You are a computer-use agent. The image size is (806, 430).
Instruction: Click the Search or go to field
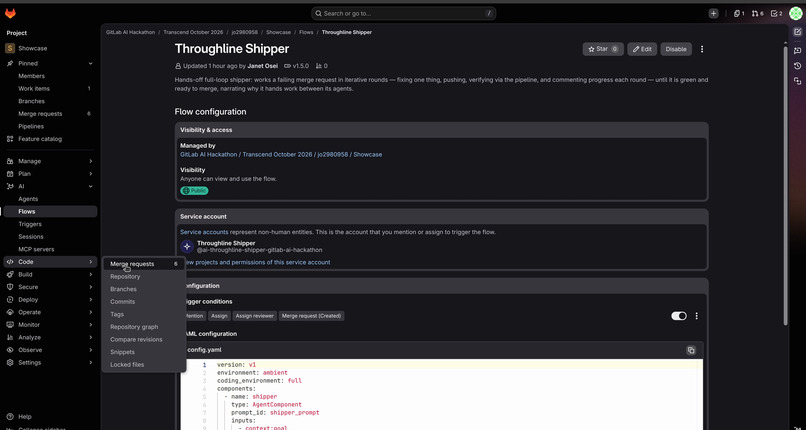pos(404,13)
